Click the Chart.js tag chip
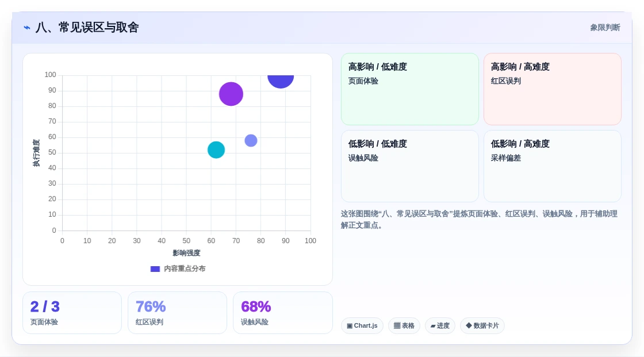Screen dimensions: 644x357 tap(362, 326)
